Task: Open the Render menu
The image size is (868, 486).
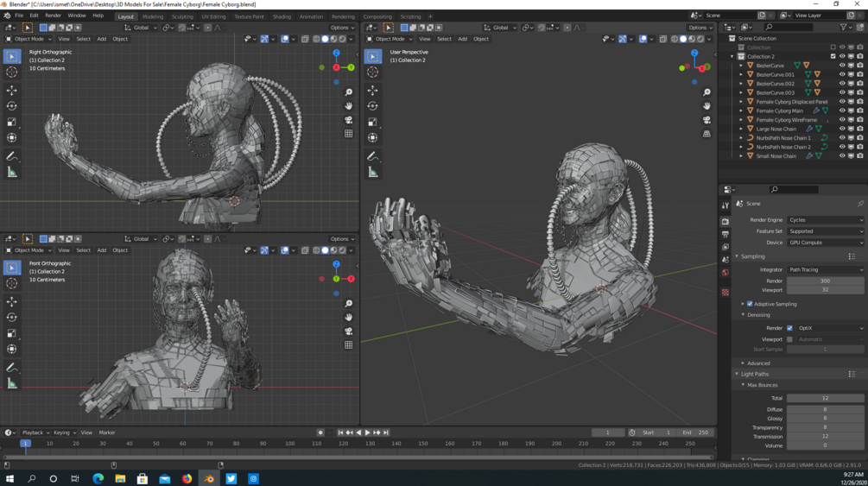Action: pyautogui.click(x=53, y=16)
